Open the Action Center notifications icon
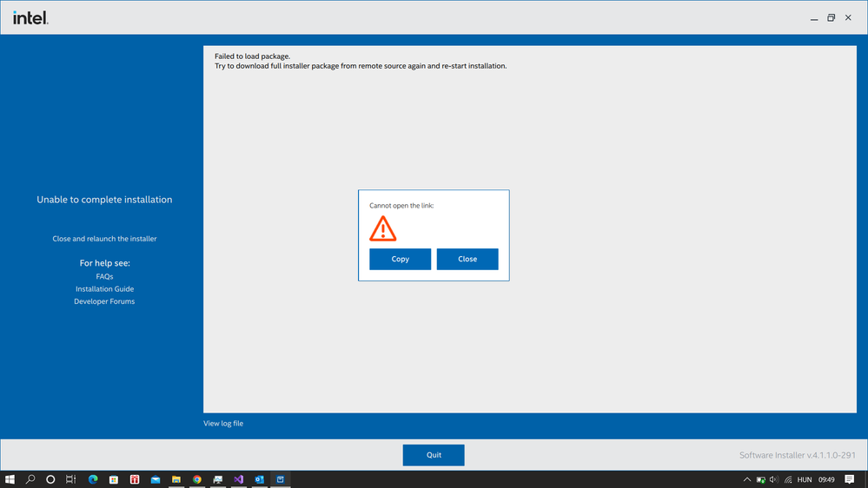 [x=850, y=479]
